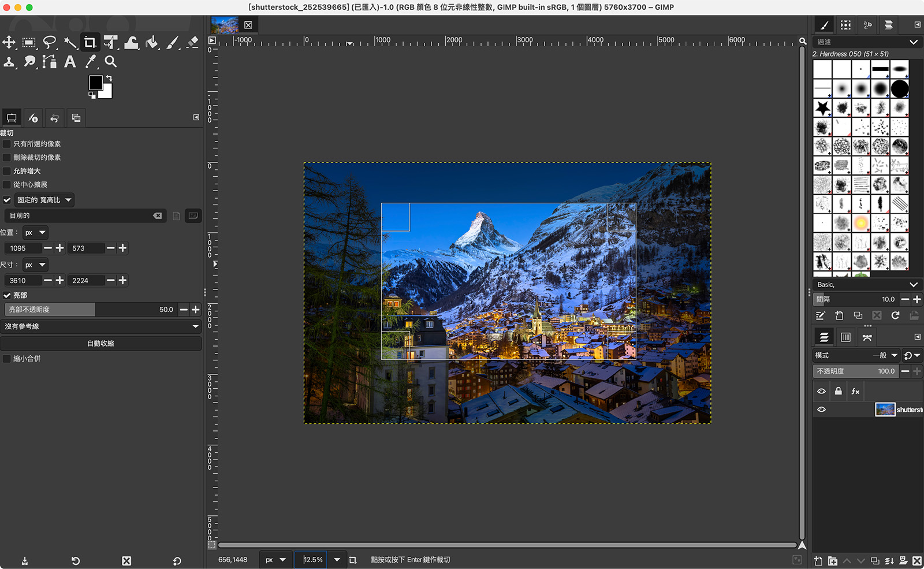Select the Move tool

pyautogui.click(x=9, y=42)
